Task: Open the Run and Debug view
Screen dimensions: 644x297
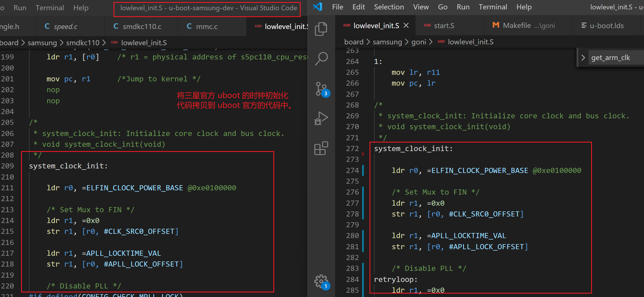Action: pyautogui.click(x=321, y=118)
